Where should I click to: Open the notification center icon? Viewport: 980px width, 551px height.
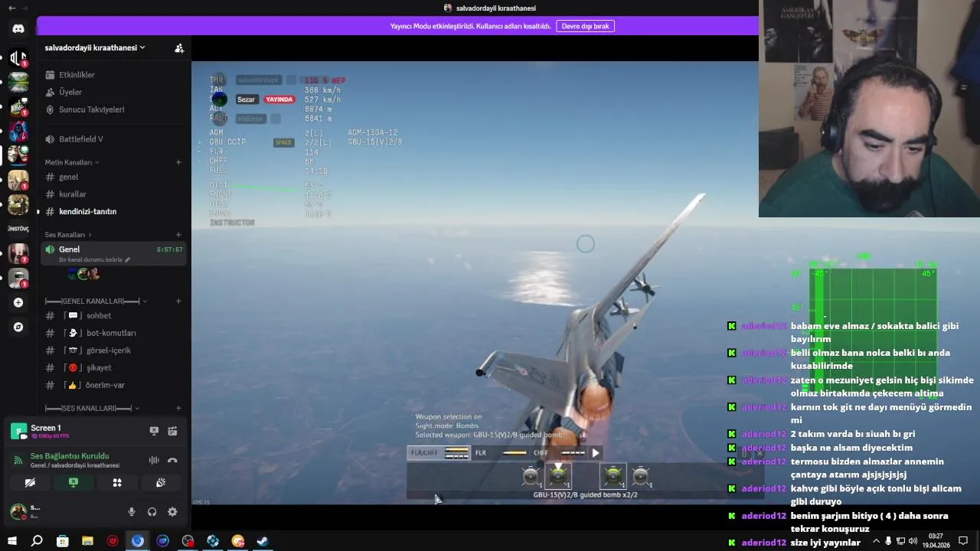(963, 541)
